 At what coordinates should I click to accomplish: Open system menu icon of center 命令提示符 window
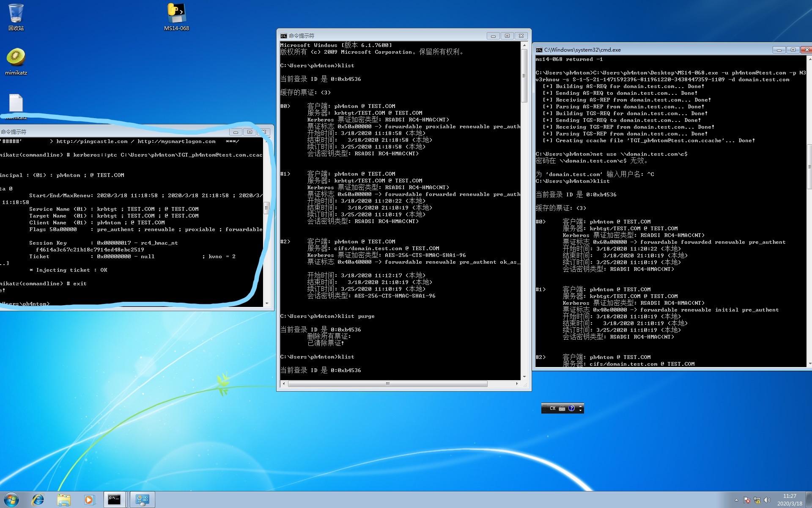[284, 36]
